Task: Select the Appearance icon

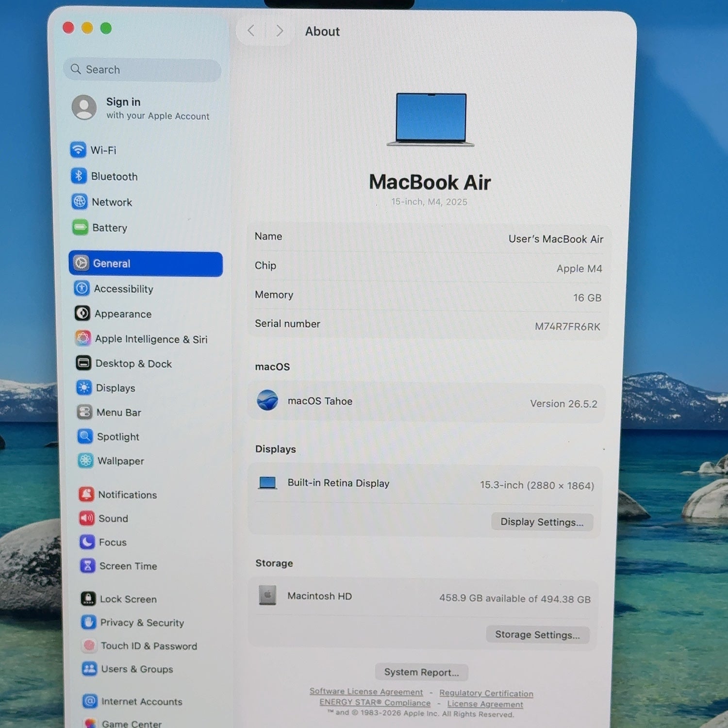Action: tap(83, 314)
